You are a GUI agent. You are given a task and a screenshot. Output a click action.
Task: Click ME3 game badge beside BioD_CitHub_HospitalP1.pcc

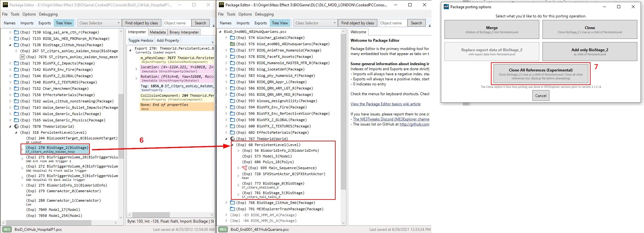pyautogui.click(x=7, y=230)
